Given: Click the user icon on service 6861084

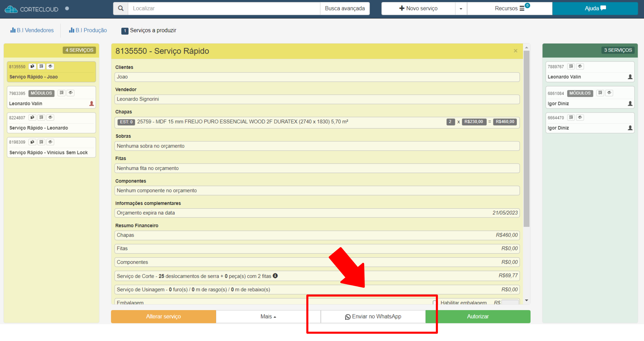Looking at the screenshot, I should (x=630, y=103).
